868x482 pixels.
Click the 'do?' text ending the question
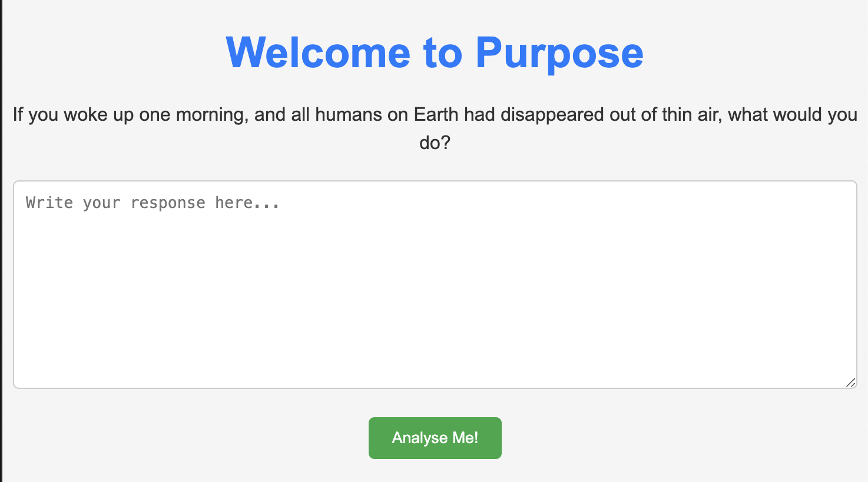(x=435, y=143)
